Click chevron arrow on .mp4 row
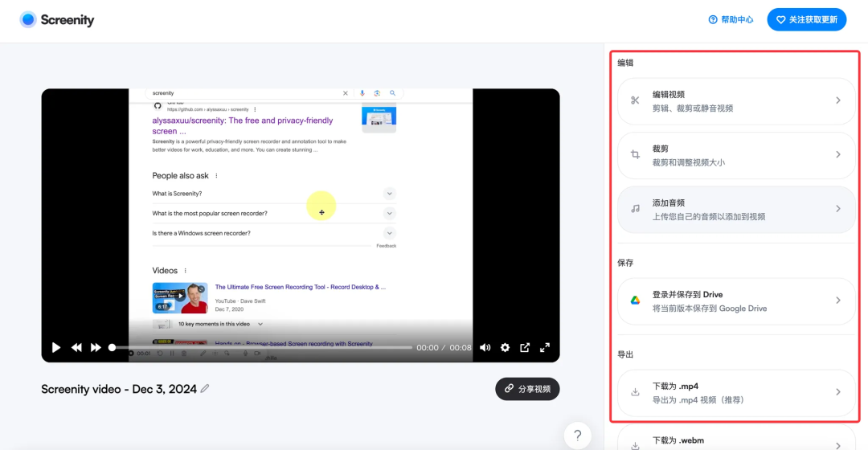868x450 pixels. pyautogui.click(x=838, y=392)
